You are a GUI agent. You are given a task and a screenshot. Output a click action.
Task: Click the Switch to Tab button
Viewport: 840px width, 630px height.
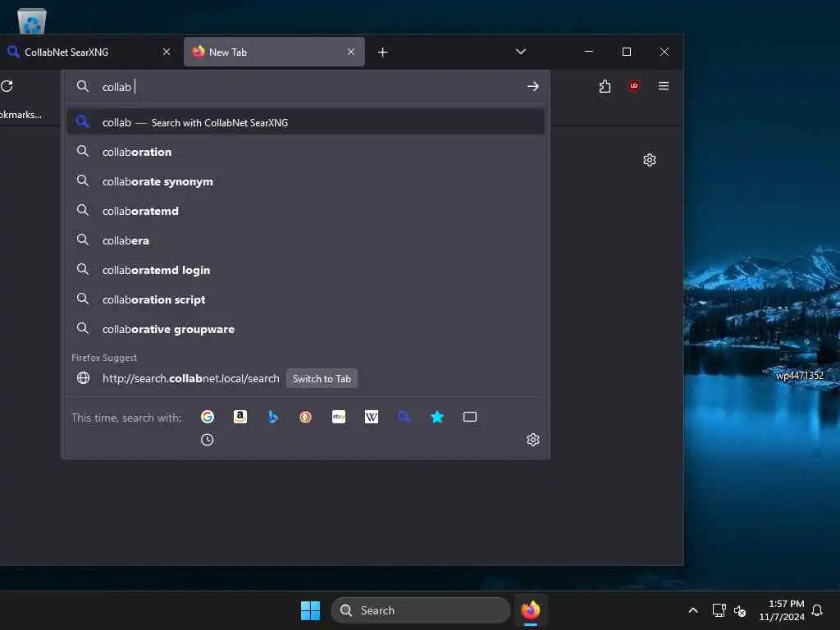322,379
